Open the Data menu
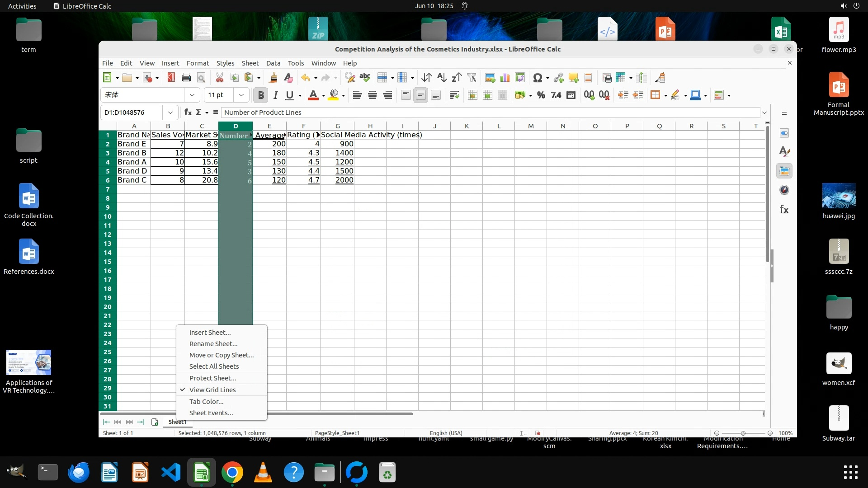 tap(273, 63)
